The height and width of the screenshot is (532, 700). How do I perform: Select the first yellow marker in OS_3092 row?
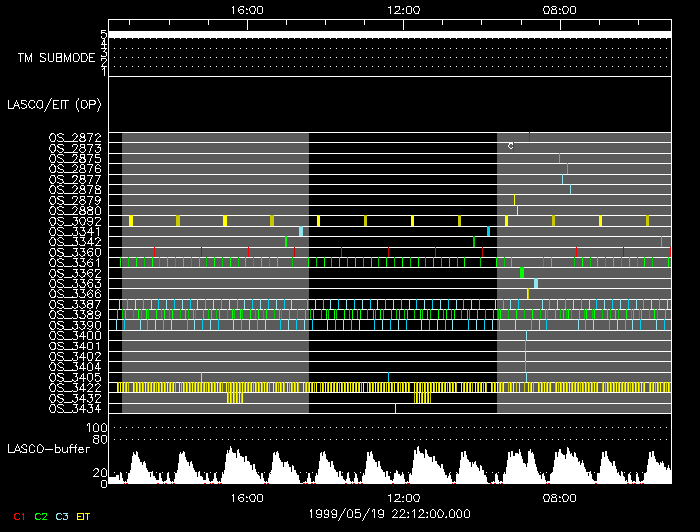tap(131, 221)
